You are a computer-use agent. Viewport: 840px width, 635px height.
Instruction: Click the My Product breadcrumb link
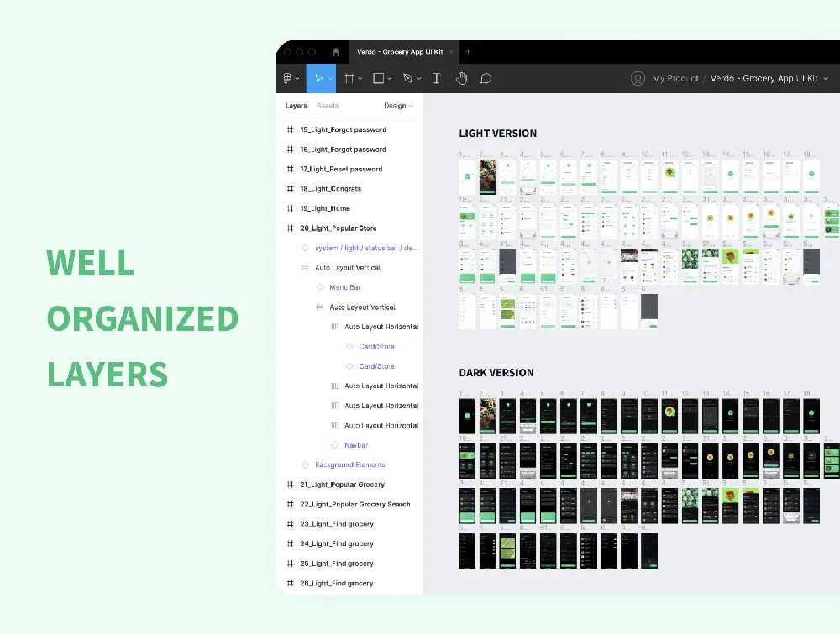675,78
